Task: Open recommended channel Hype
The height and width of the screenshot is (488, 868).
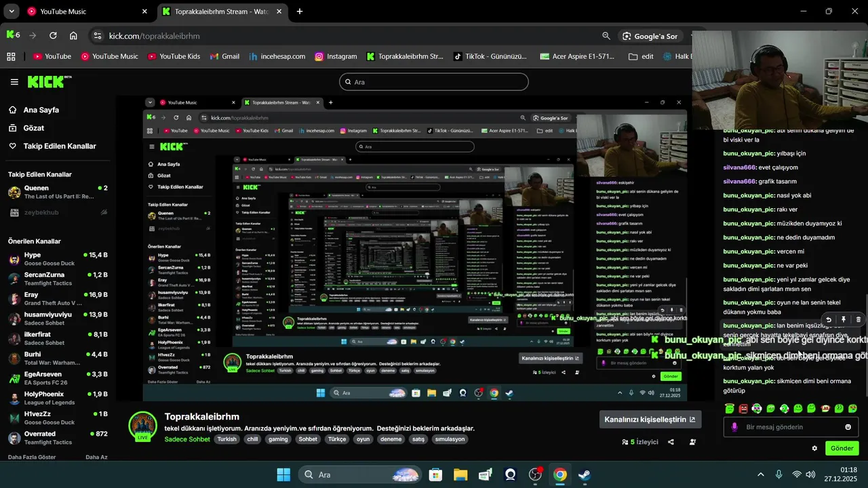Action: [58, 259]
